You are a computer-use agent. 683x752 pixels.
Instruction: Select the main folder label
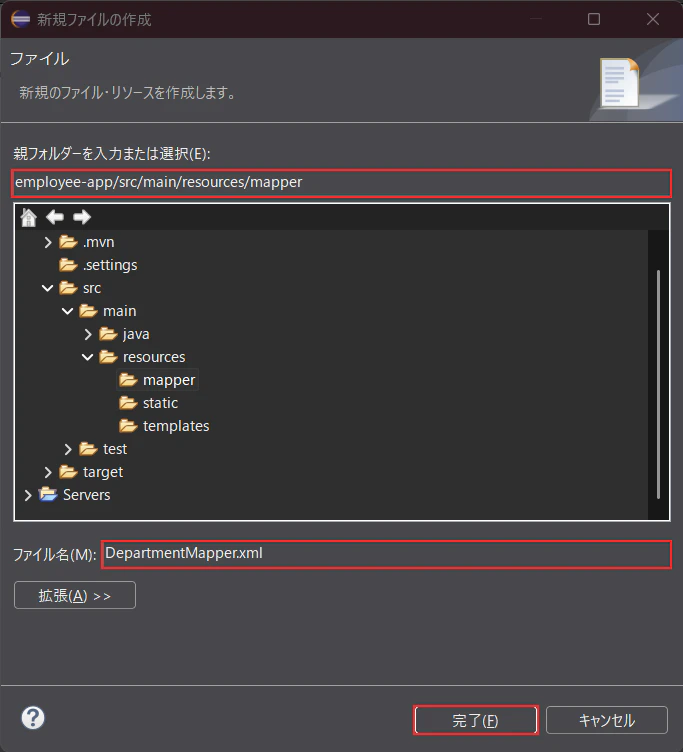119,311
